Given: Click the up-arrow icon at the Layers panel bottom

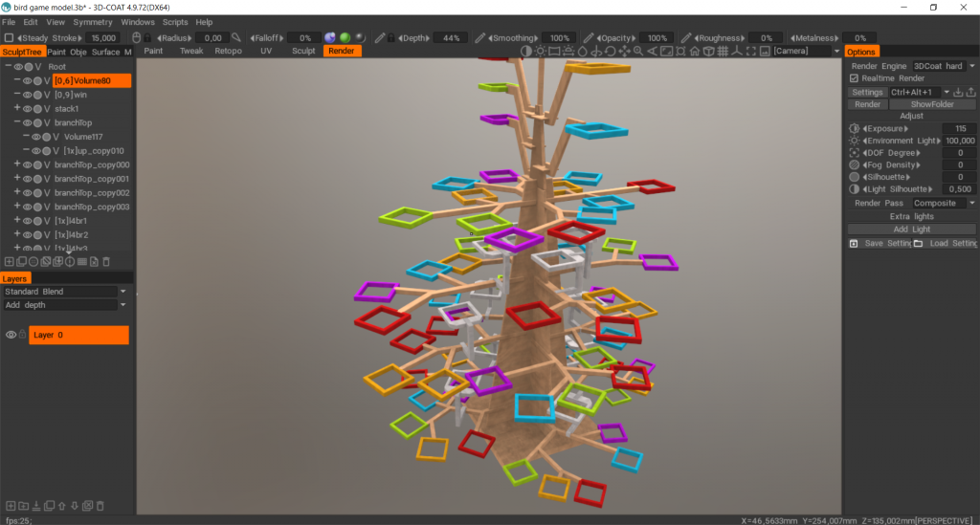Looking at the screenshot, I should (x=62, y=506).
